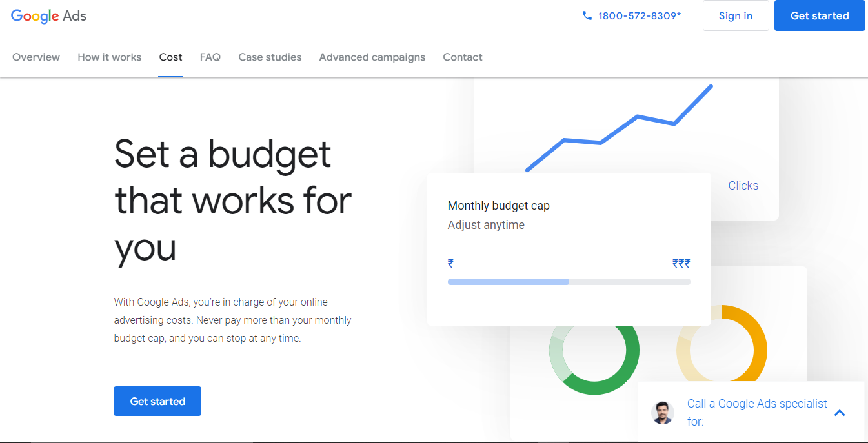Go to the FAQ tab
The image size is (868, 443).
coord(210,57)
